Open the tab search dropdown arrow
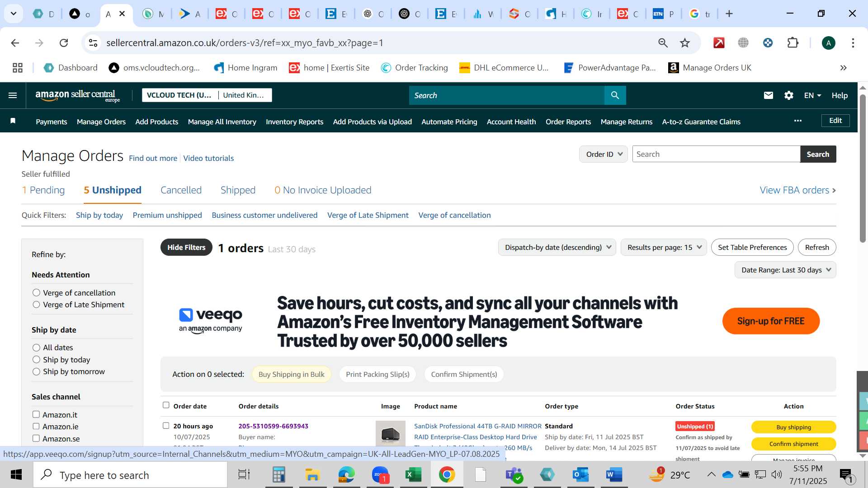868x488 pixels. [x=14, y=14]
